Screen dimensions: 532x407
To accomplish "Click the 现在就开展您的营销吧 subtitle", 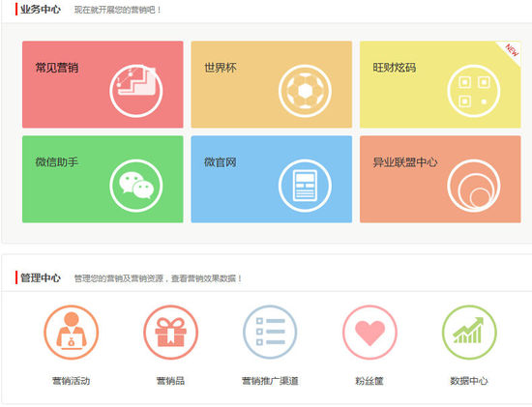I will point(117,10).
